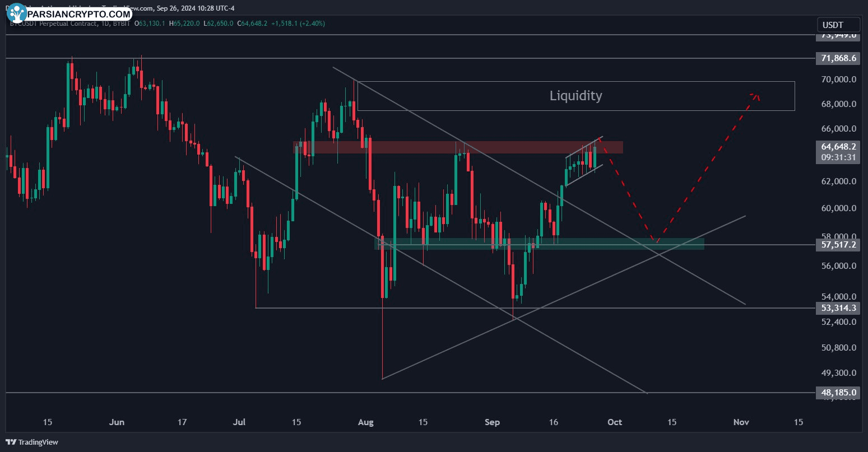Select the 71,868.6 price level label
The image size is (868, 452).
click(x=838, y=58)
